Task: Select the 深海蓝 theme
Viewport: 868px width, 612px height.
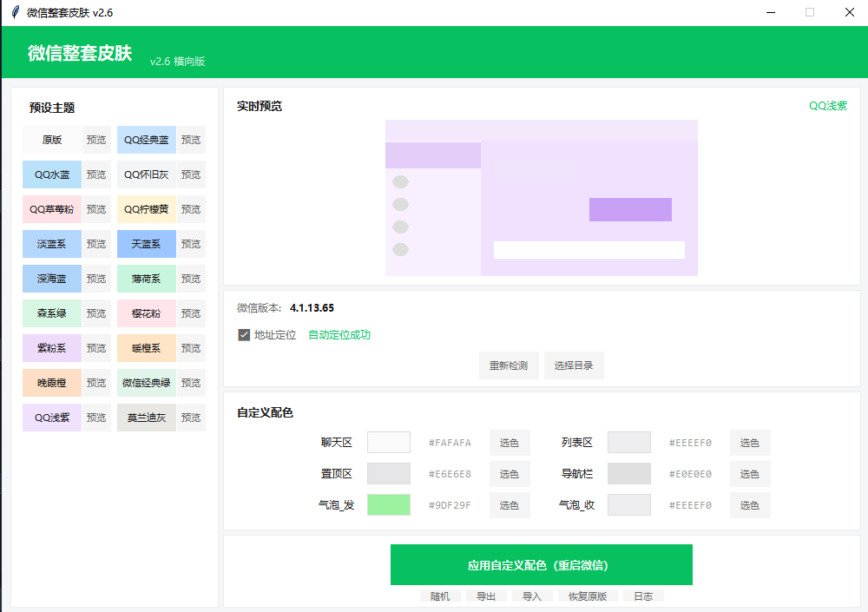Action: pyautogui.click(x=52, y=279)
